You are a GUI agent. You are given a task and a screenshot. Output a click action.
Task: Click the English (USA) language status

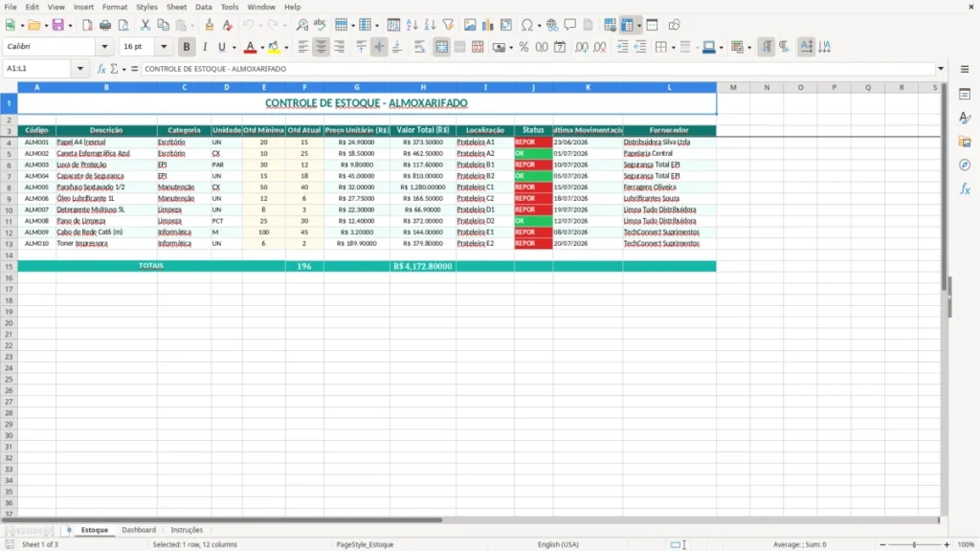558,544
